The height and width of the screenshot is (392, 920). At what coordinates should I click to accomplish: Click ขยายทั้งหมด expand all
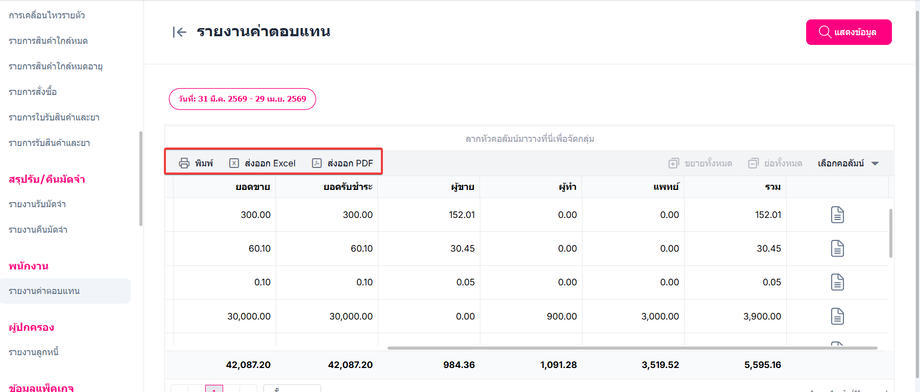(700, 163)
